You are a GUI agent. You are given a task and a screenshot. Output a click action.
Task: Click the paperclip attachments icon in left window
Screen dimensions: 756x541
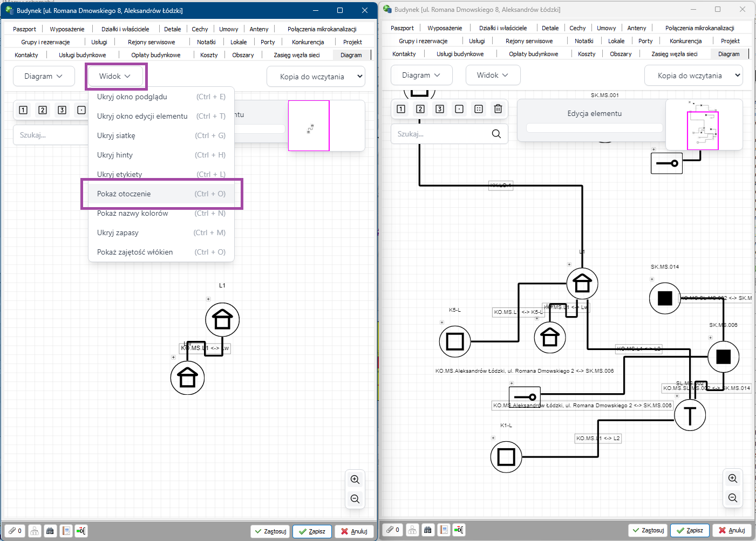tap(15, 531)
